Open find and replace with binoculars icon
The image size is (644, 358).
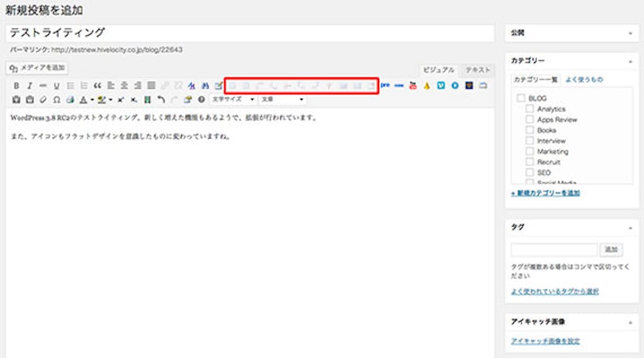pos(205,86)
